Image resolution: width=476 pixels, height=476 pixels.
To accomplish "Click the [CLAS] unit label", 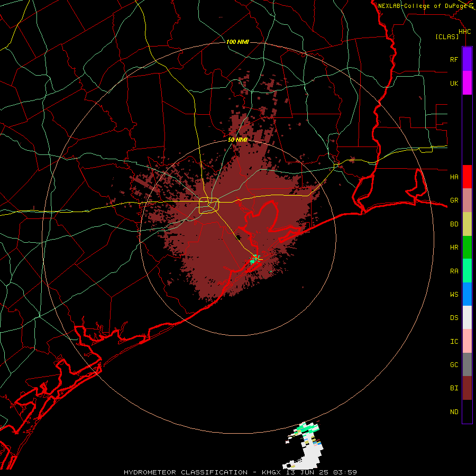I will [447, 36].
